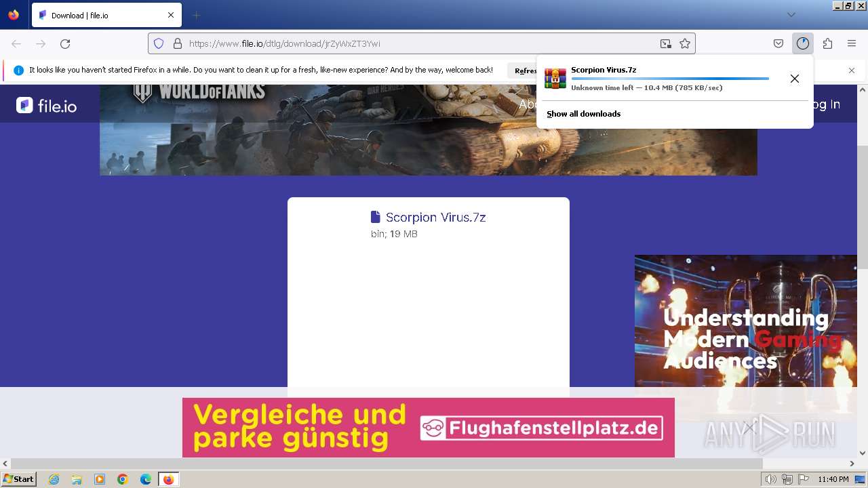The width and height of the screenshot is (868, 488).
Task: Close the Download | file.io tab
Action: (171, 15)
